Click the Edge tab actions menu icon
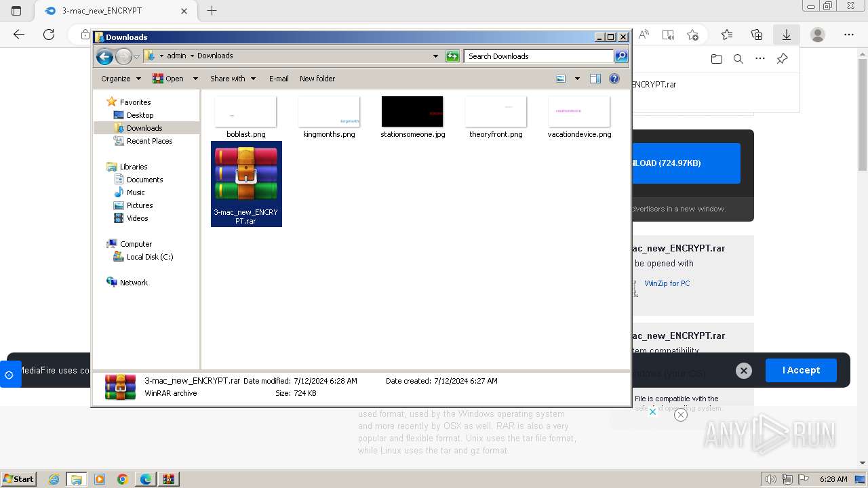The width and height of the screenshot is (868, 488). [16, 11]
